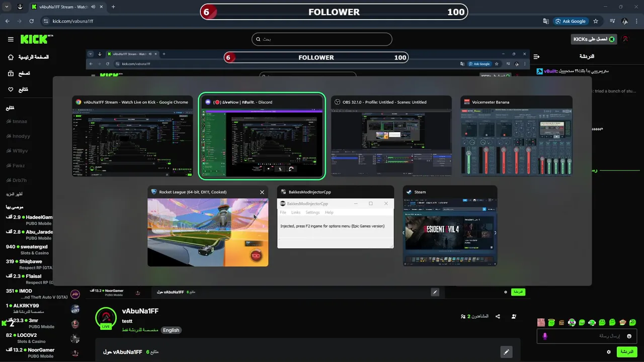Image resolution: width=644 pixels, height=362 pixels.
Task: Bookmark this tab with the star icon
Action: pyautogui.click(x=596, y=21)
